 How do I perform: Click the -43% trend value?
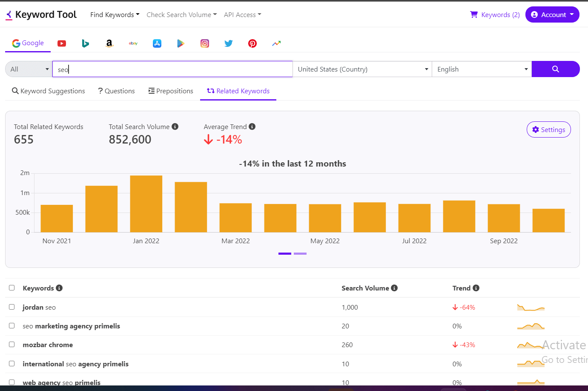point(464,345)
